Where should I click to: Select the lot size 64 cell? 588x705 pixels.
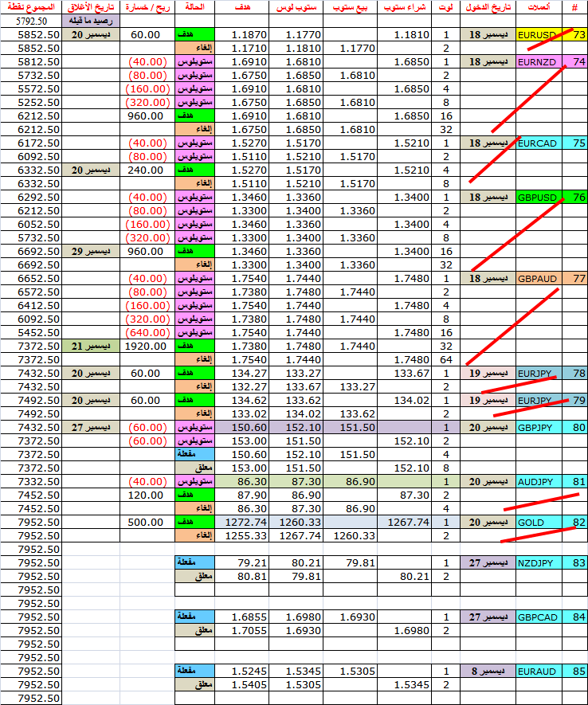445,360
